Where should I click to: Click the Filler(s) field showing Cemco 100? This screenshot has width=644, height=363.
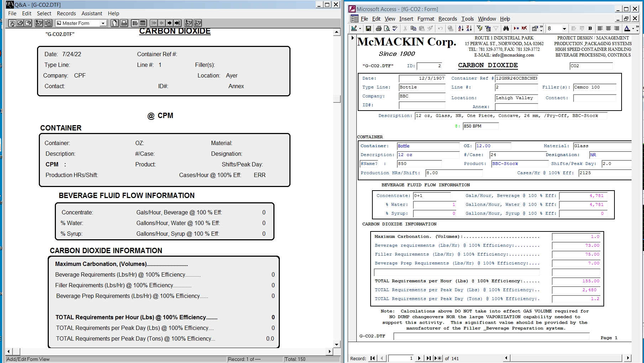(595, 87)
